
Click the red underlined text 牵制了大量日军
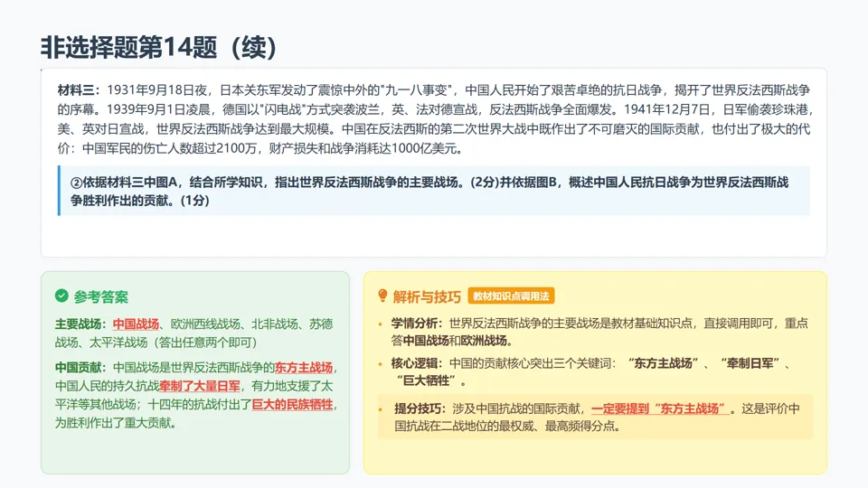[200, 386]
